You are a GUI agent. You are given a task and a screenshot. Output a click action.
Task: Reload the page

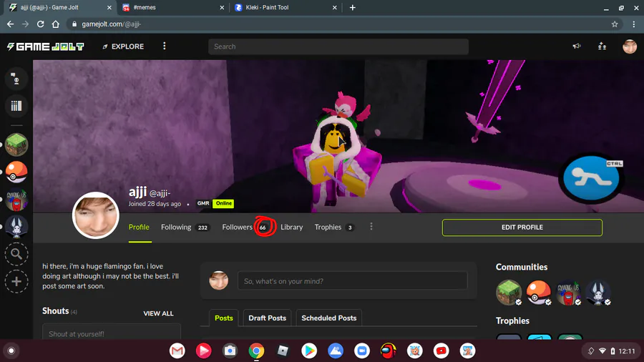40,24
